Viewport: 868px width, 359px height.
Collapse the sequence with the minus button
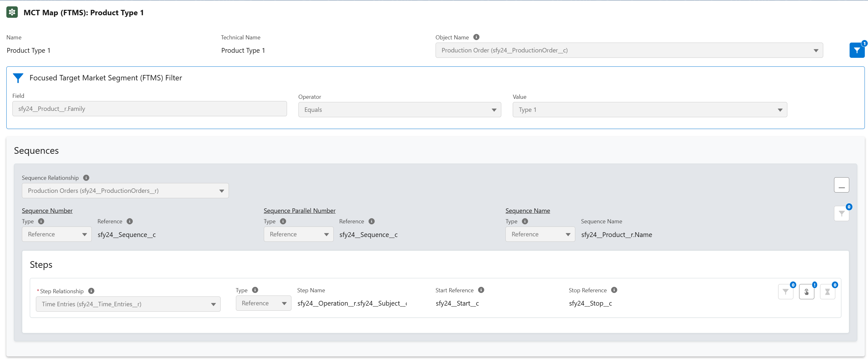click(841, 185)
